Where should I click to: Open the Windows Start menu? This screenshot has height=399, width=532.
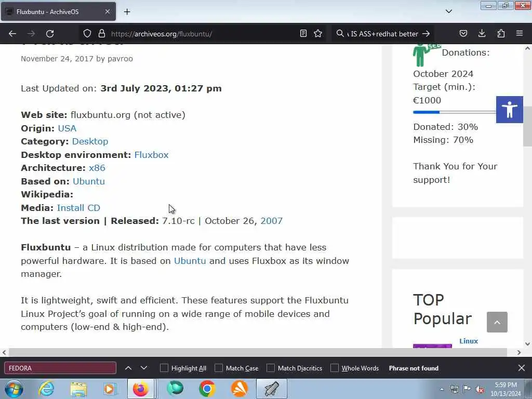(14, 389)
